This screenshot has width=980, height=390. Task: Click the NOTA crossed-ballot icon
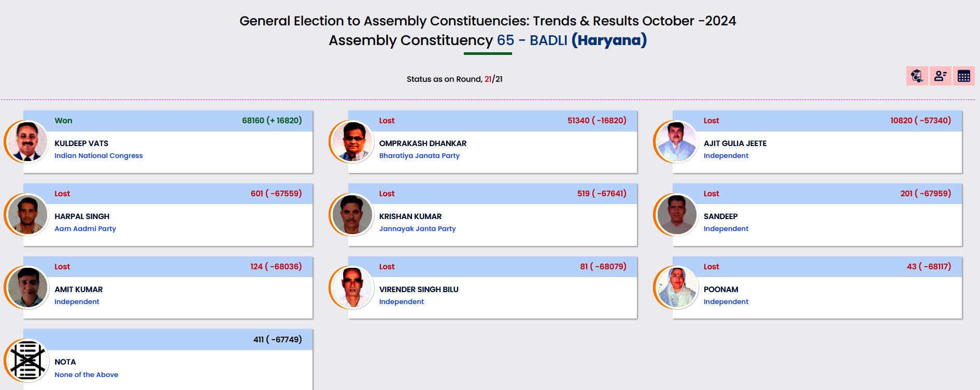(x=27, y=360)
